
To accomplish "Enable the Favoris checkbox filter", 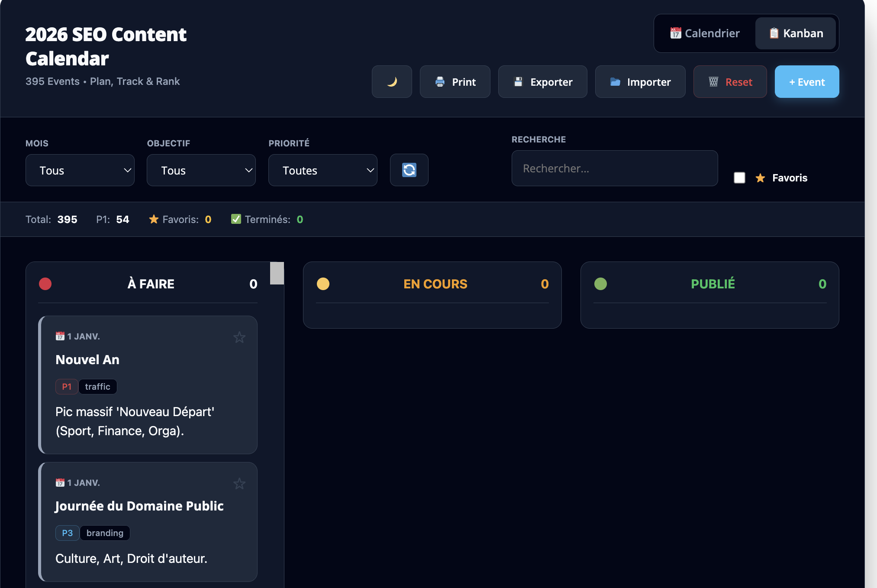I will (x=739, y=178).
